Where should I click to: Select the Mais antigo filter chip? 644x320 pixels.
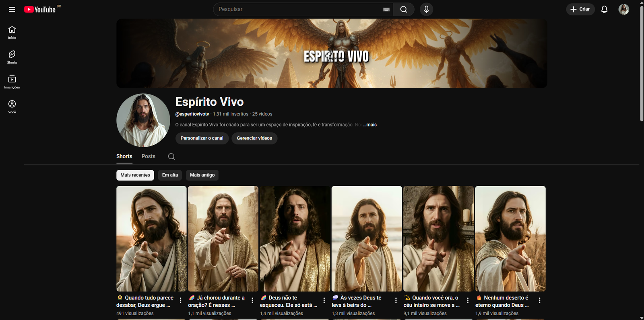coord(202,175)
